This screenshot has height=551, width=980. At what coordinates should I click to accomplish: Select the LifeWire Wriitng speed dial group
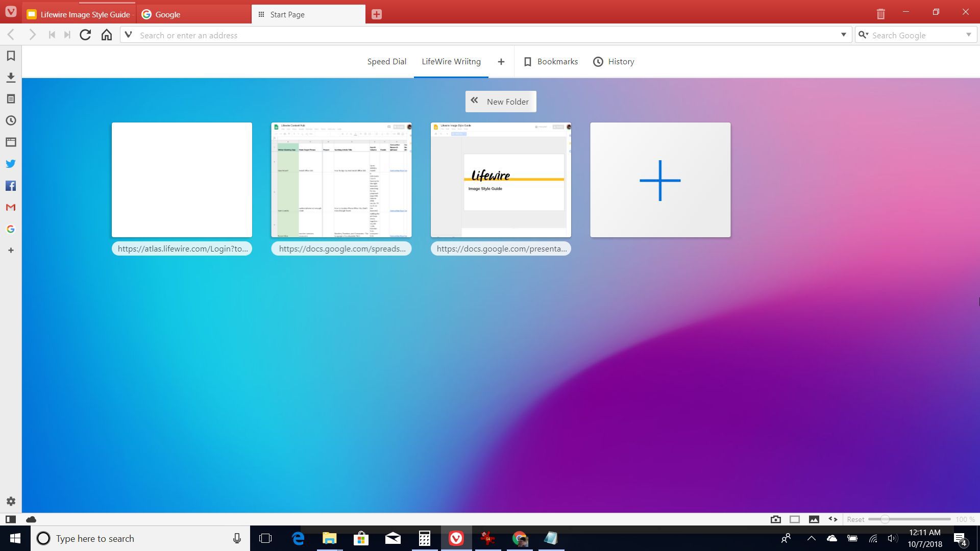coord(451,62)
